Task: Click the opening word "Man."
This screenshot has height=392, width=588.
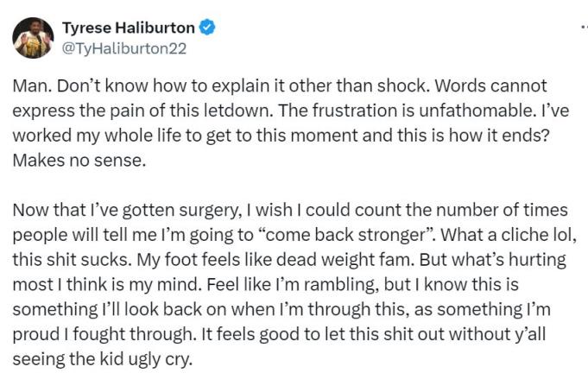Action: click(31, 87)
